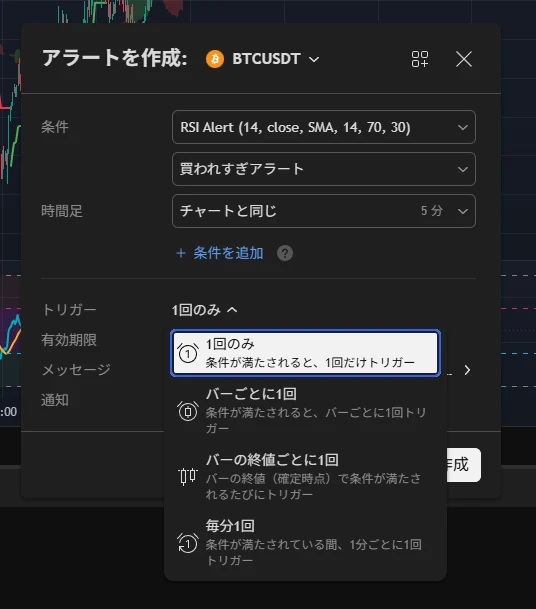Select the バーごとに1回 trigger option
Viewport: 536px width, 609px height.
pyautogui.click(x=305, y=411)
